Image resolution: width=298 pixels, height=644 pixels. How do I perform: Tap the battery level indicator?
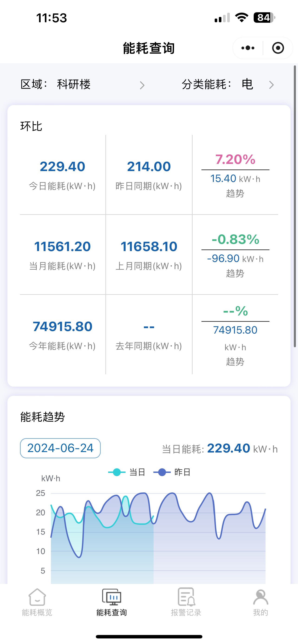(x=264, y=18)
